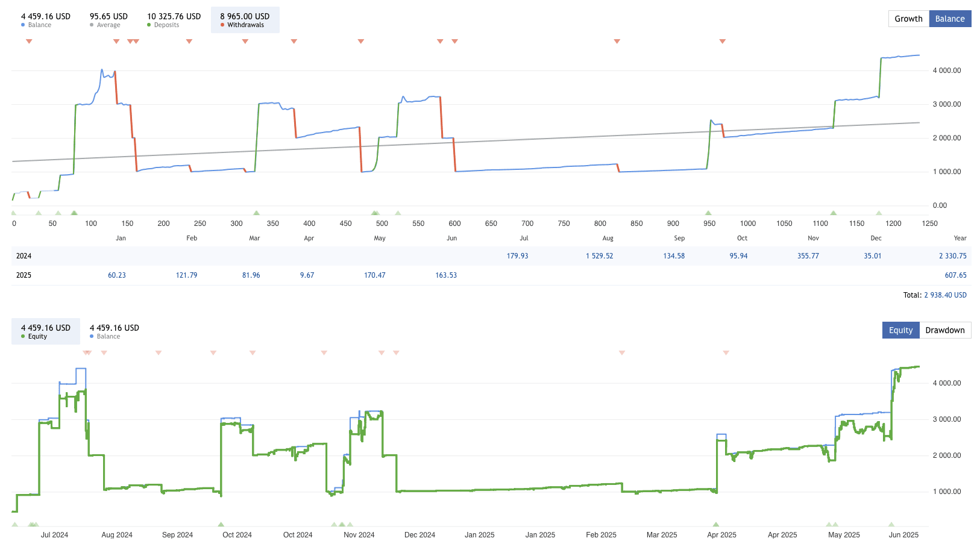Screen dimensions: 980x547
Task: Click the Total 2 938.40 USD value
Action: point(945,295)
